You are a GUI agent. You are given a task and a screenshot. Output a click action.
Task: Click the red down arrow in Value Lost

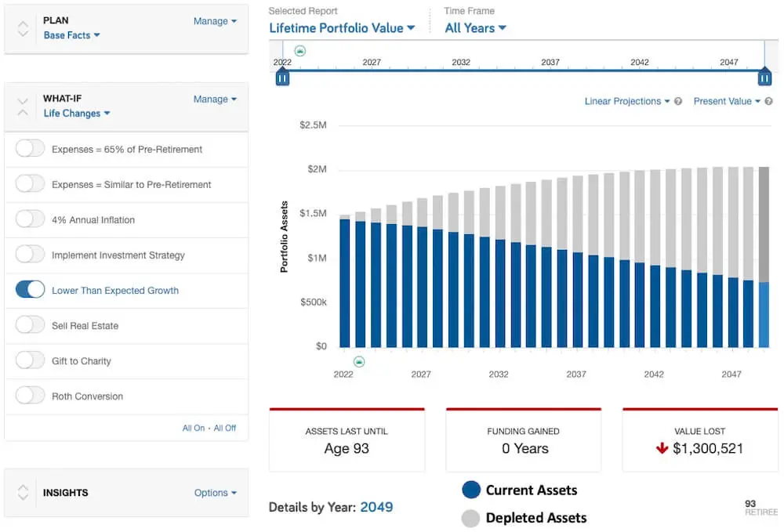[662, 449]
